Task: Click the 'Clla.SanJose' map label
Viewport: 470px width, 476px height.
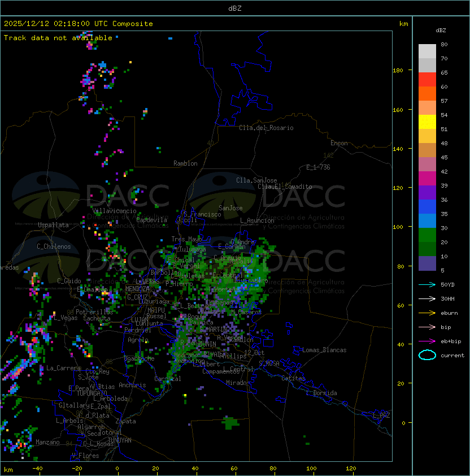Action: point(256,180)
